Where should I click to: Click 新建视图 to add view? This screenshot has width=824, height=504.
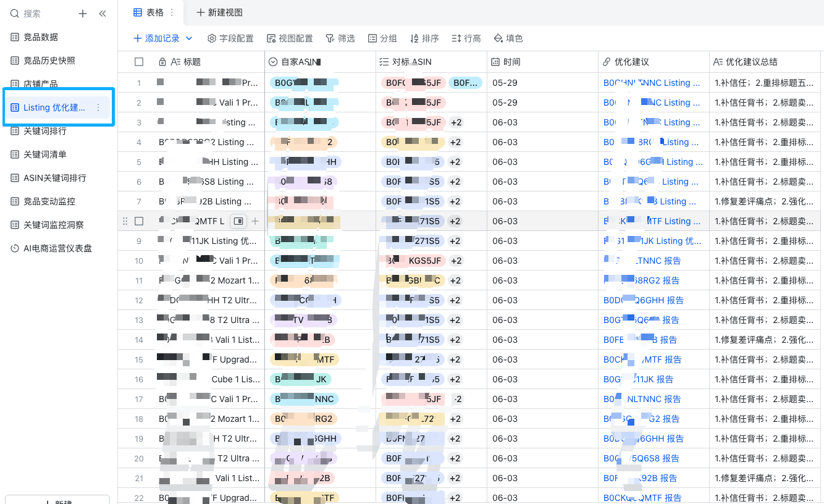[x=219, y=12]
